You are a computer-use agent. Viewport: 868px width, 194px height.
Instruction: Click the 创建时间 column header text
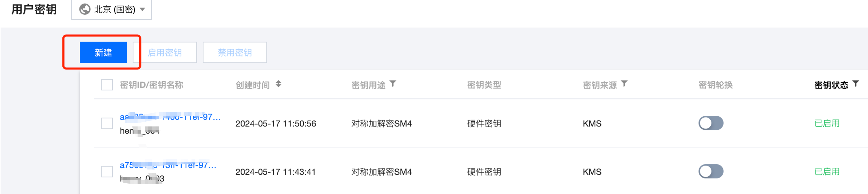252,85
